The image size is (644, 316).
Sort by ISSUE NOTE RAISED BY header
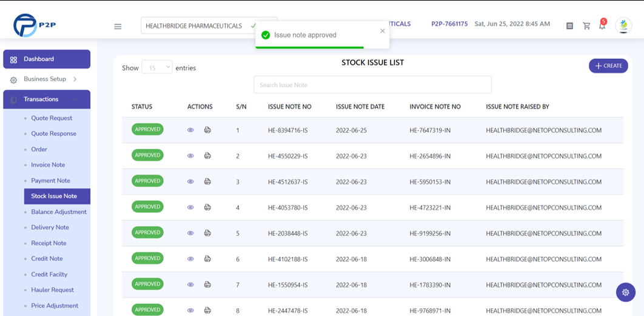tap(517, 107)
